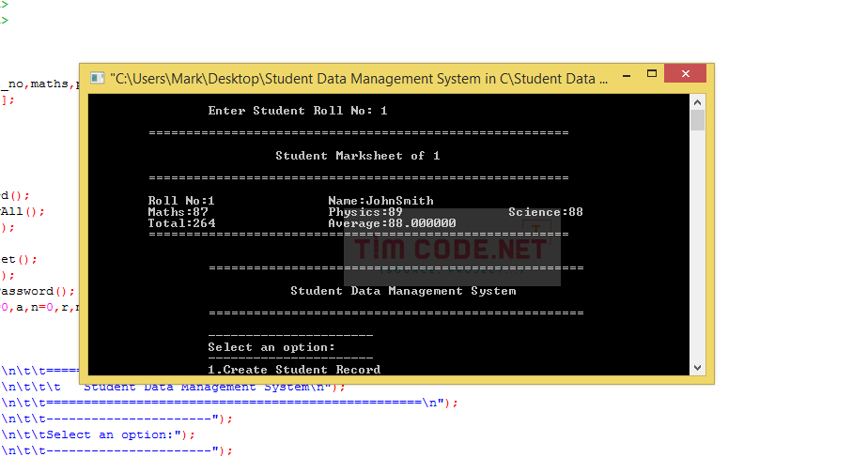Maximize the Student Data Management console window
Screen dimensions: 868x457
pos(652,73)
